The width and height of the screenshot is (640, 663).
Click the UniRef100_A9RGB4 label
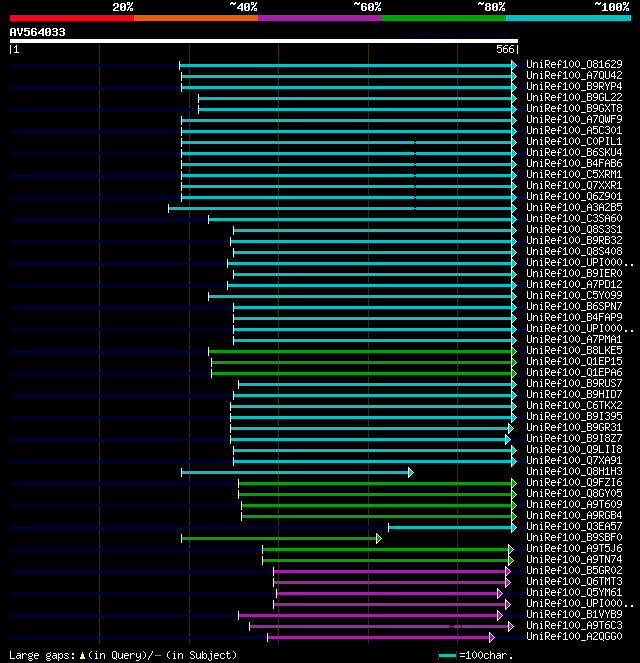tap(574, 515)
